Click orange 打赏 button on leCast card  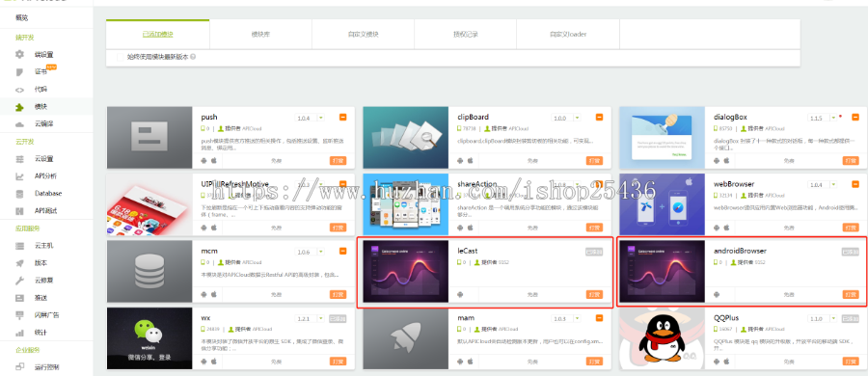click(x=594, y=295)
